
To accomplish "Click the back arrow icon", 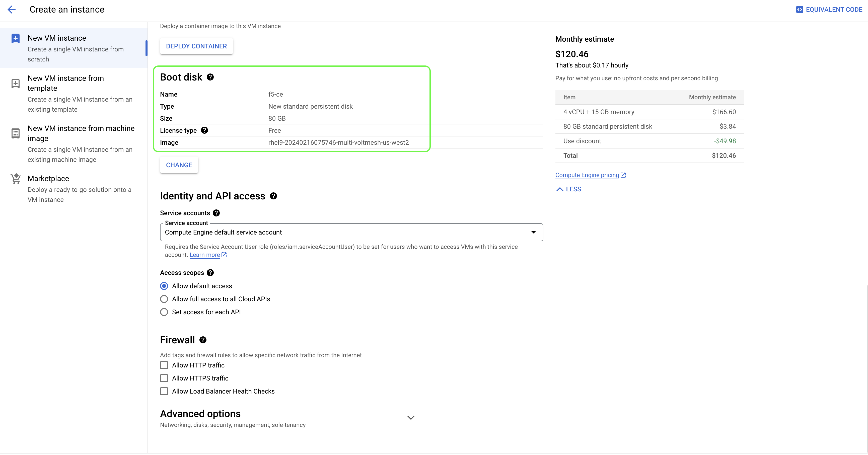I will (x=12, y=10).
